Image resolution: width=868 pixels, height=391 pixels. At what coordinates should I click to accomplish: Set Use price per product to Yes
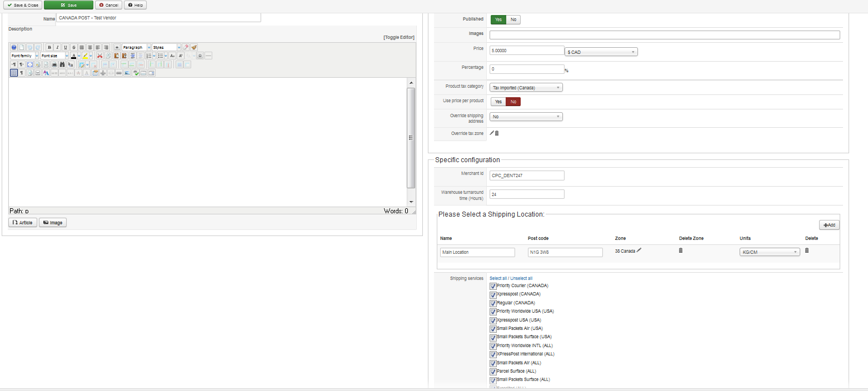(498, 102)
